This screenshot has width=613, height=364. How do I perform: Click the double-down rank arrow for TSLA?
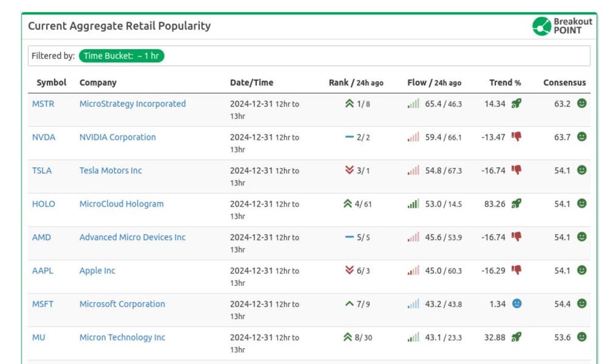[x=349, y=170]
